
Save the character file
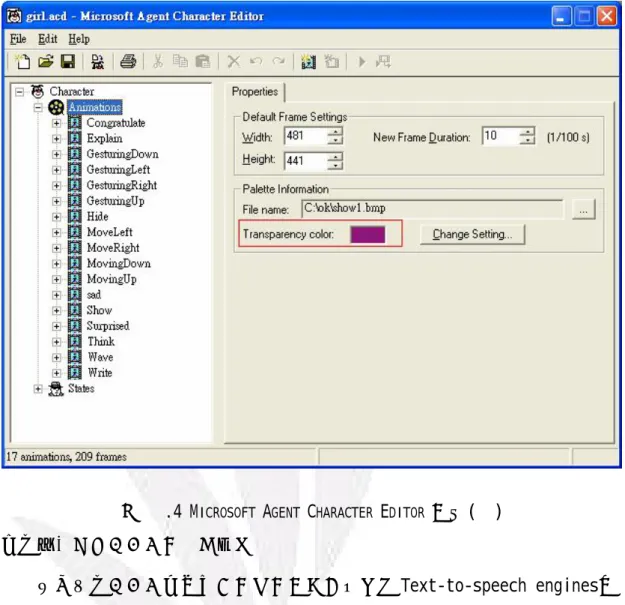(68, 62)
